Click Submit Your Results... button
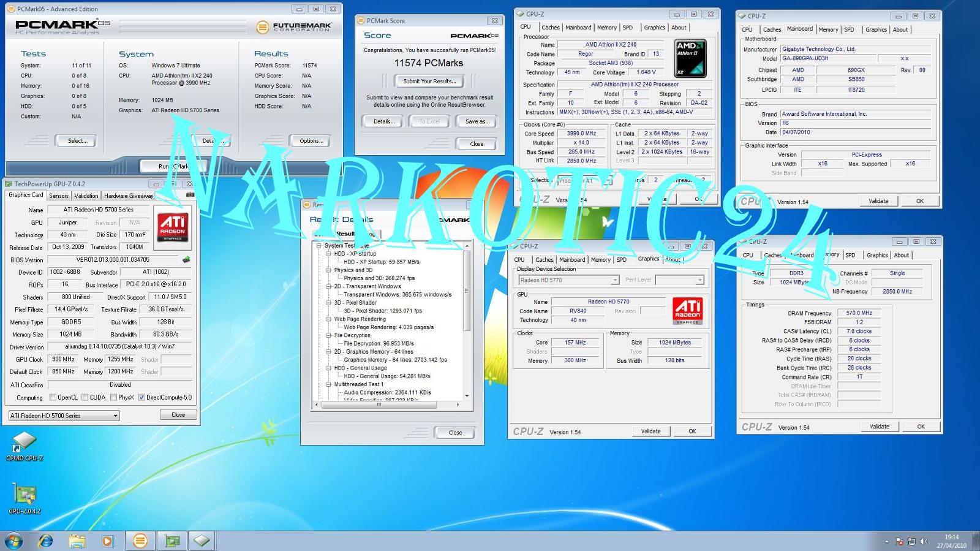 tap(429, 81)
